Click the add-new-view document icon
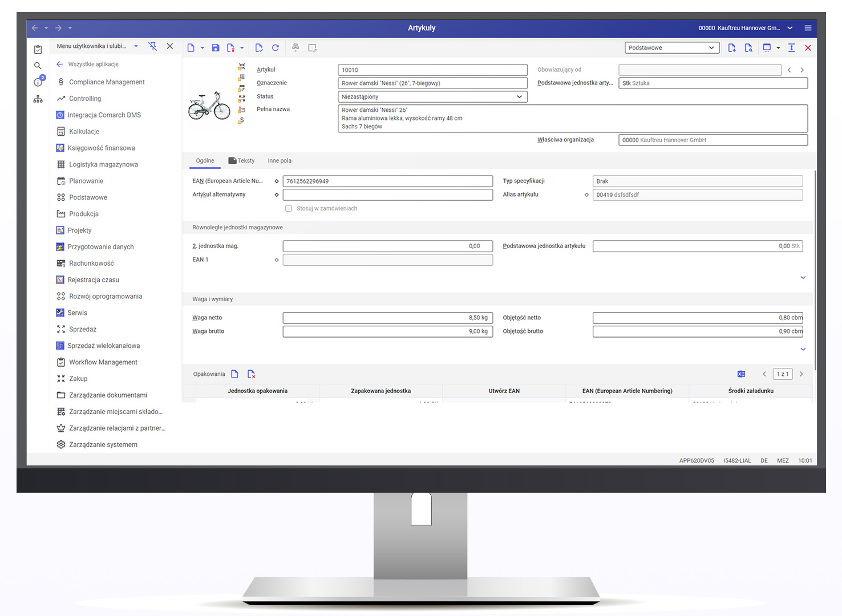842x616 pixels. pyautogui.click(x=732, y=48)
